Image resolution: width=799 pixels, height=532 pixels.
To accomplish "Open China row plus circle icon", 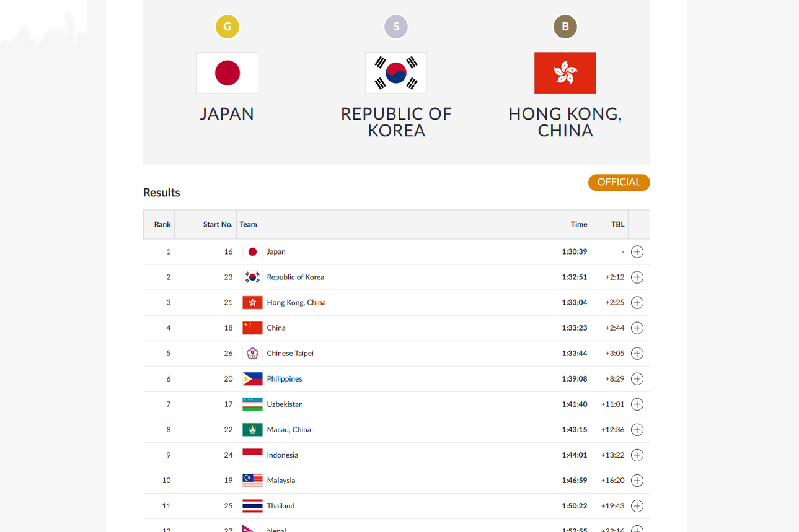I will [637, 328].
